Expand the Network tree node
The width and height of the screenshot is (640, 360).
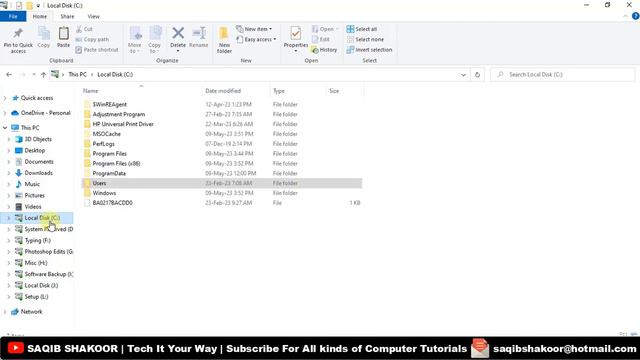(5, 312)
